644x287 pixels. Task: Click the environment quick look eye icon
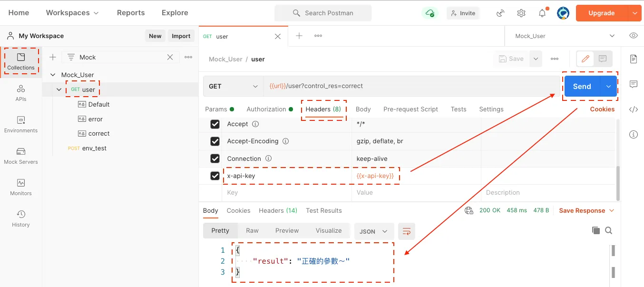[x=633, y=36]
